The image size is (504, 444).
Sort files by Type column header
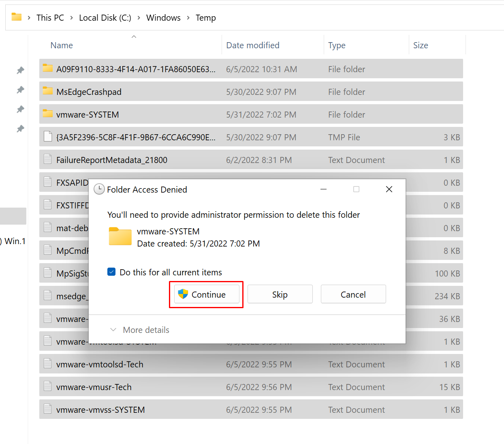(x=337, y=45)
